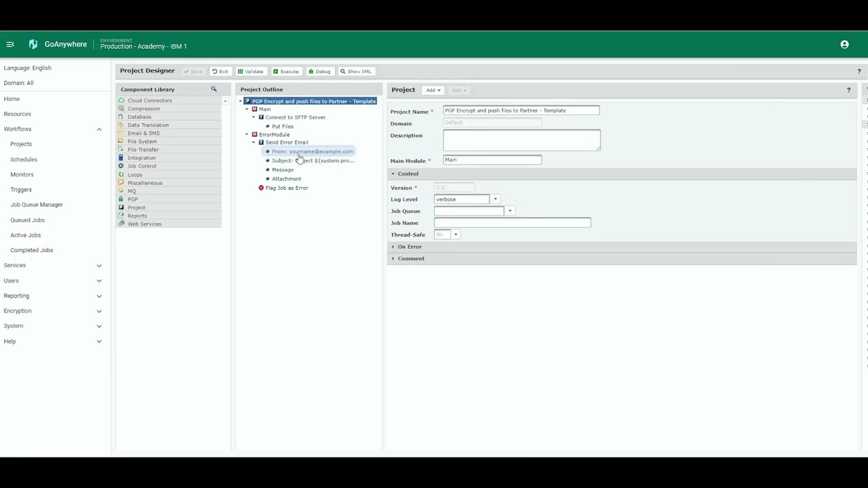The height and width of the screenshot is (488, 868).
Task: Search the Component Library
Action: (x=214, y=89)
